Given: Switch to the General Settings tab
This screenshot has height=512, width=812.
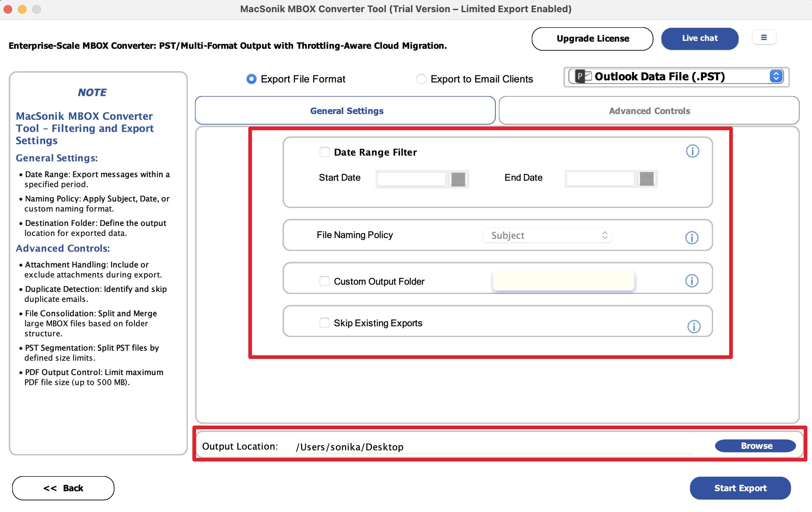Looking at the screenshot, I should coord(345,110).
